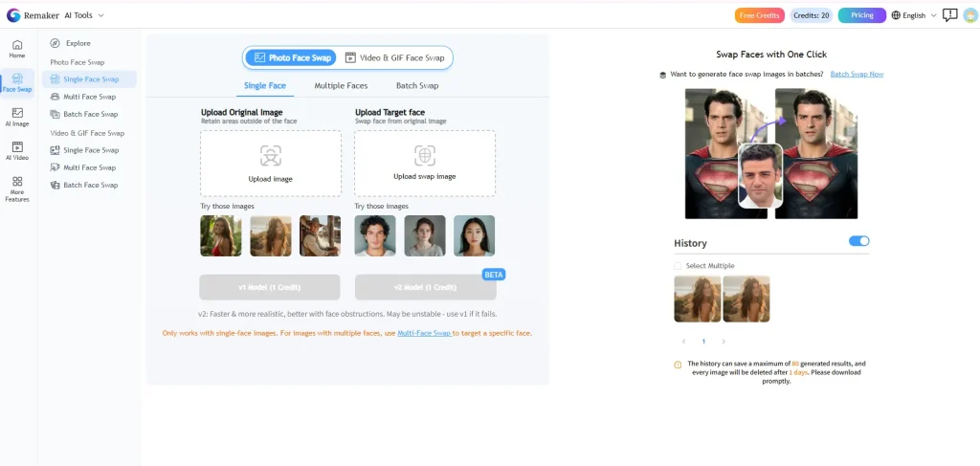Viewport: 980px width, 466px height.
Task: Go to previous history page arrow
Action: 683,342
